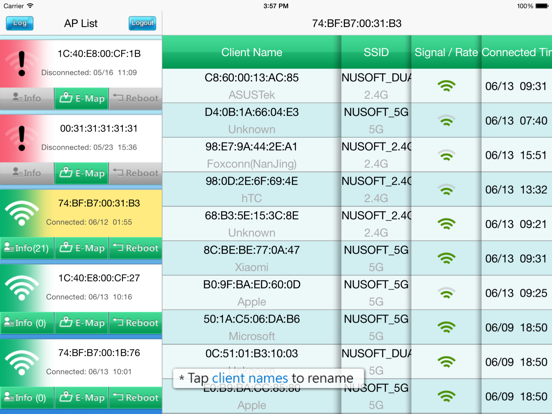Open Info (0) for AP 74:BF:B7:00:1B:76
The width and height of the screenshot is (552, 414).
pyautogui.click(x=27, y=398)
